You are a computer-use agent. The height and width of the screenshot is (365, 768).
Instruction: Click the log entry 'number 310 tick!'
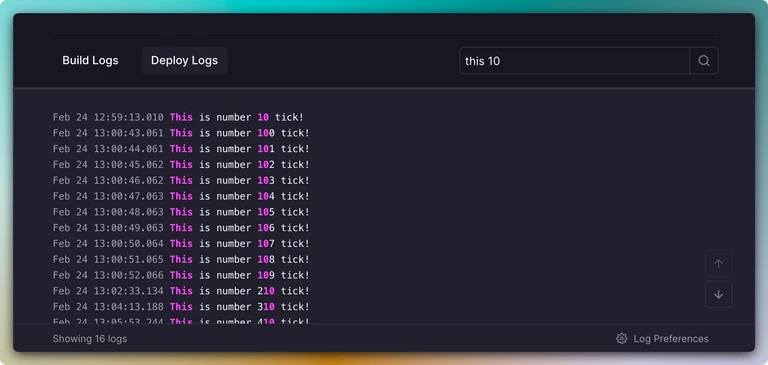pos(181,307)
